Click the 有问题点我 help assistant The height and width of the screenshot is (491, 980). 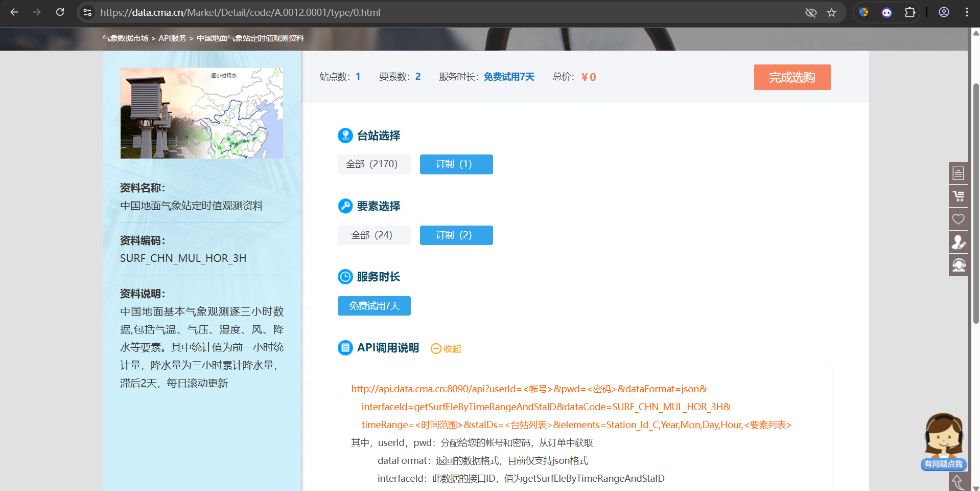coord(944,442)
